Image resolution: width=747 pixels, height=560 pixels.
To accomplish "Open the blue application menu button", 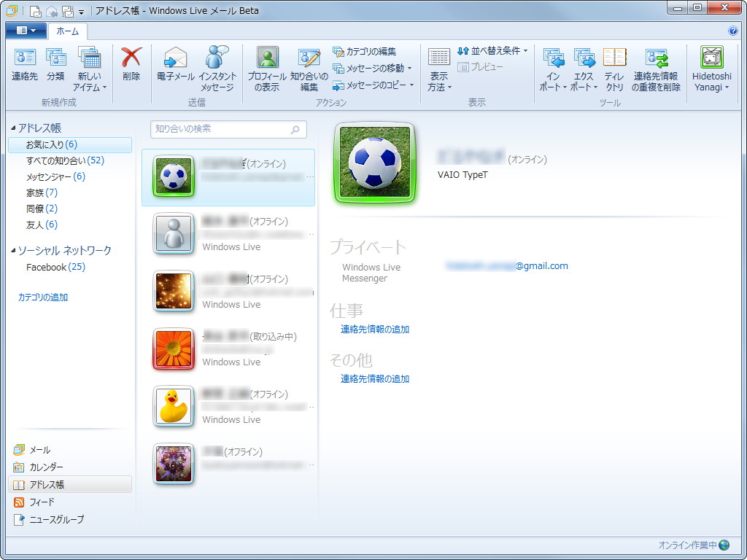I will [x=26, y=31].
